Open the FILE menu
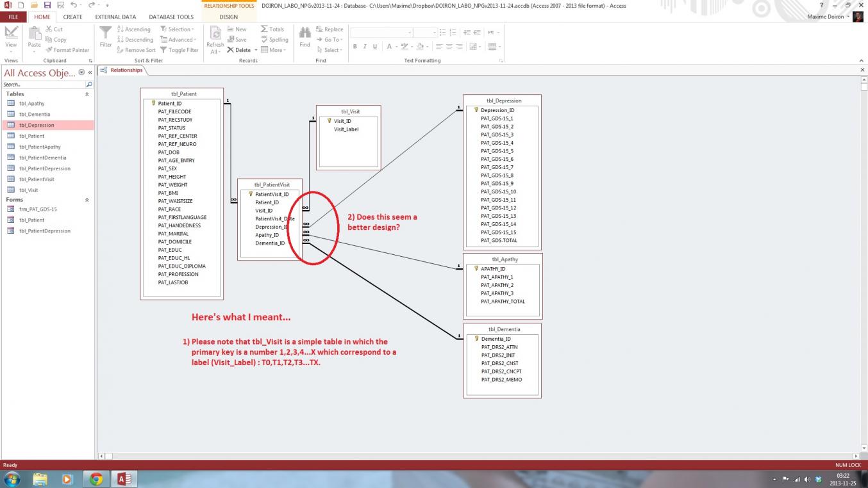 pyautogui.click(x=13, y=17)
